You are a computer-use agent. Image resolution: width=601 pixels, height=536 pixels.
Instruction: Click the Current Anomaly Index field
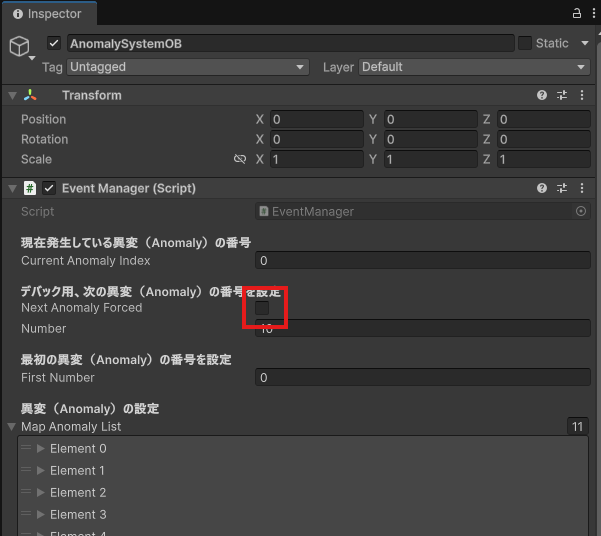pyautogui.click(x=422, y=261)
